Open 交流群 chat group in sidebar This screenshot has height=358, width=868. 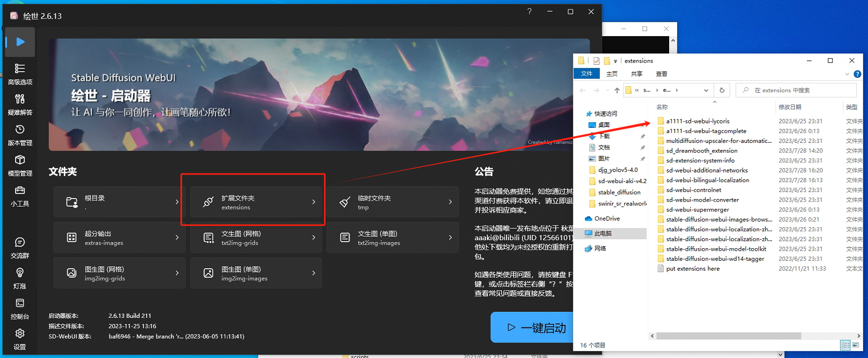tap(20, 248)
